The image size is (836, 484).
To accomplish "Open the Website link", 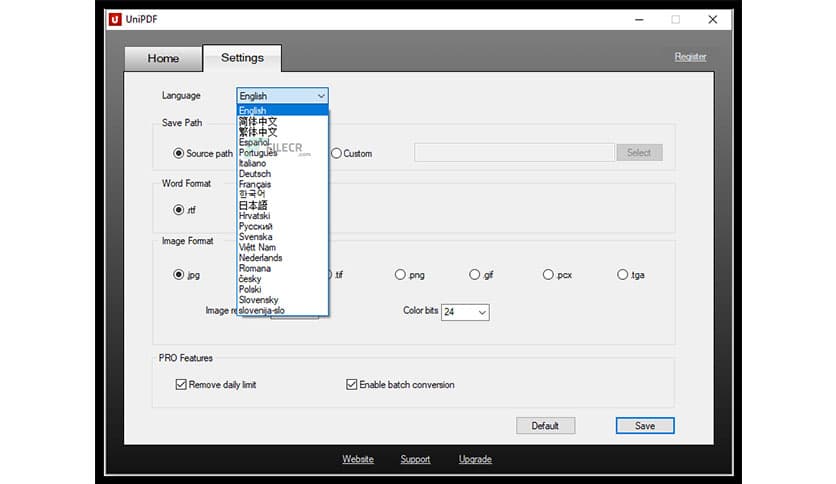I will point(358,459).
